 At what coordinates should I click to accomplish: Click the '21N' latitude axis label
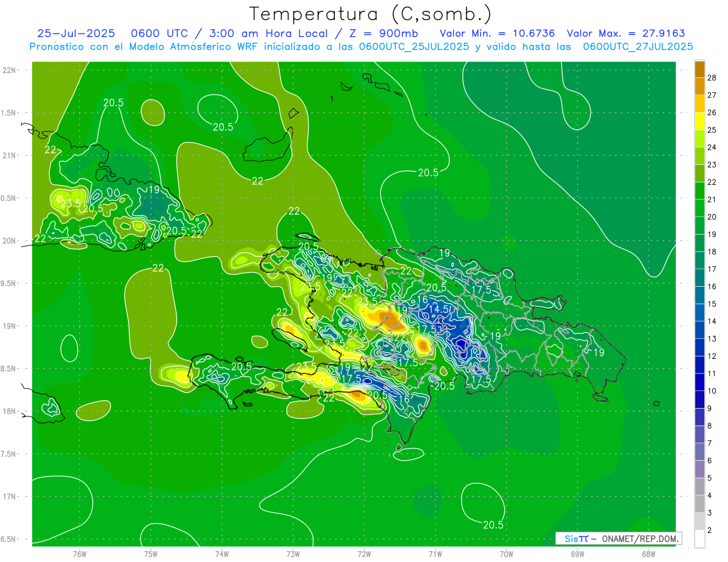[9, 155]
